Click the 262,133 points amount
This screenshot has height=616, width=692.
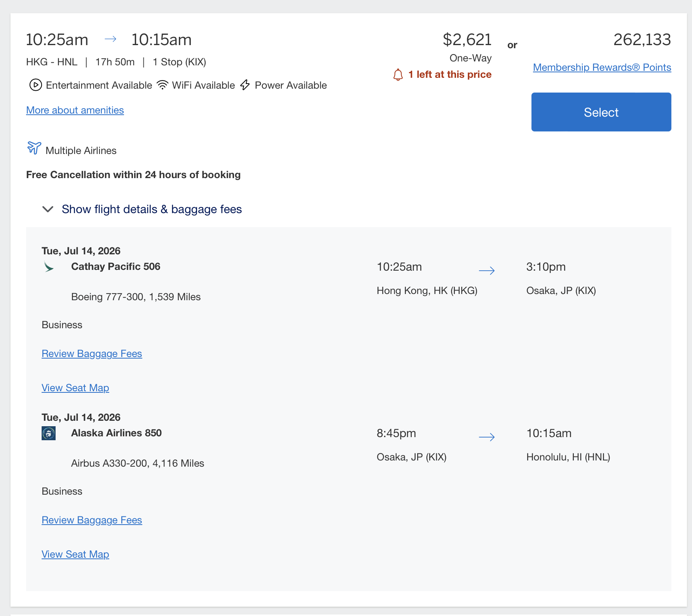pos(642,40)
